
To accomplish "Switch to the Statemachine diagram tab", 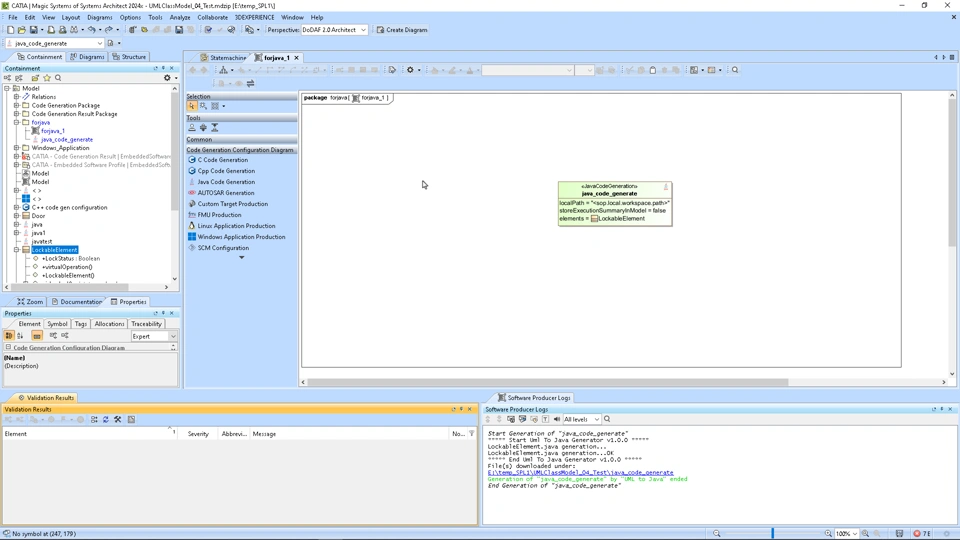I will pos(223,58).
